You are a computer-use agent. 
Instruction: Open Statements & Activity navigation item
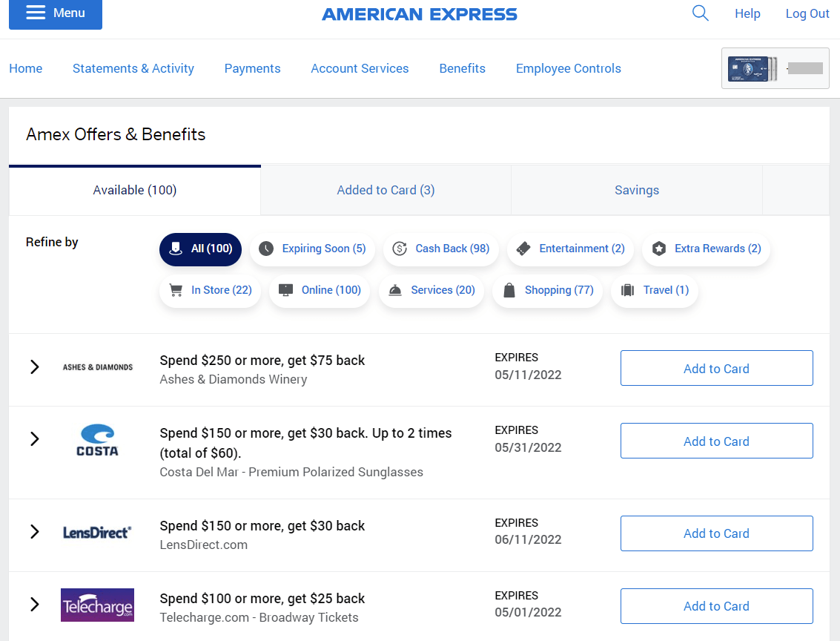(x=133, y=68)
